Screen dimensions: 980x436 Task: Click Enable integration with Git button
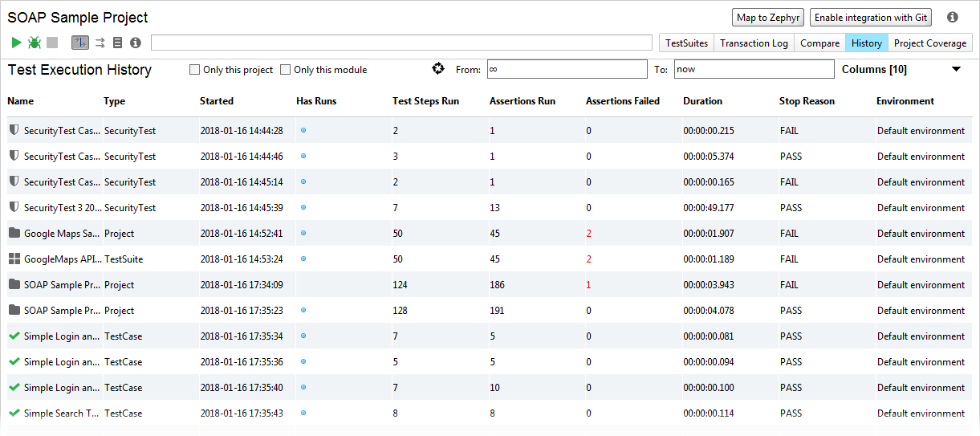tap(871, 18)
